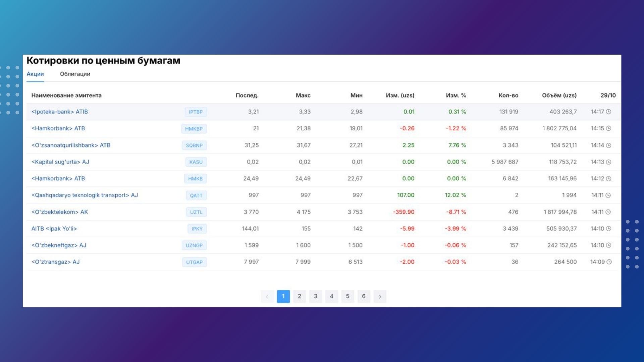Click the clock icon next to 14:13
Image resolution: width=644 pixels, height=362 pixels.
pyautogui.click(x=608, y=162)
